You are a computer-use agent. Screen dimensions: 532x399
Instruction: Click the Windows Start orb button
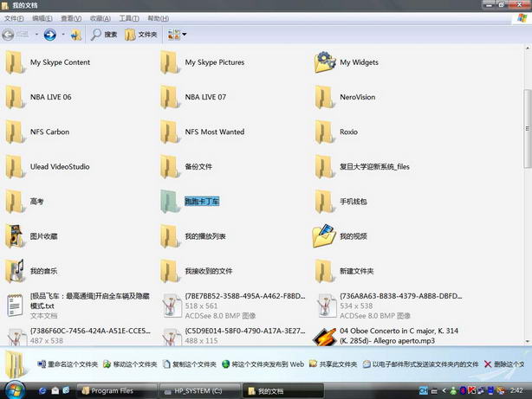[x=15, y=389]
